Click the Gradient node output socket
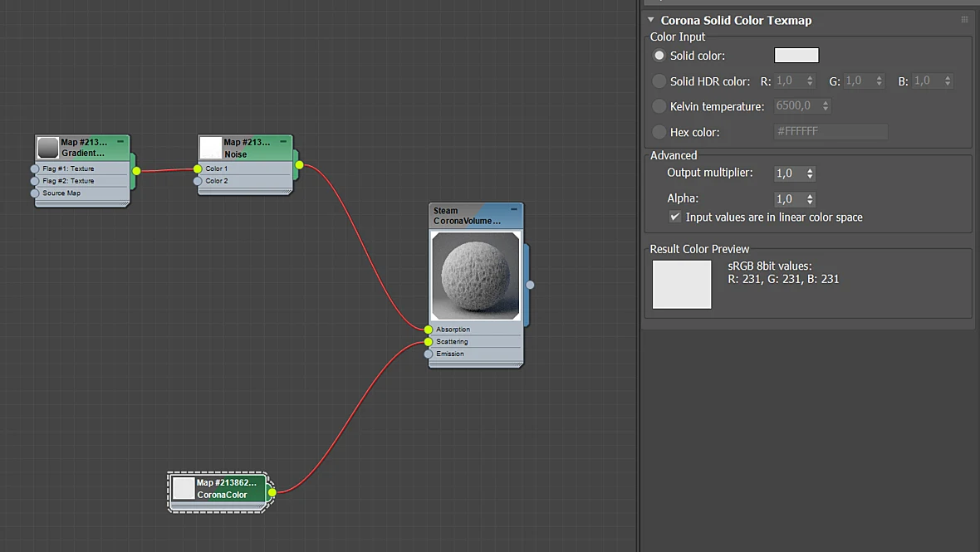The width and height of the screenshot is (980, 552). 136,170
